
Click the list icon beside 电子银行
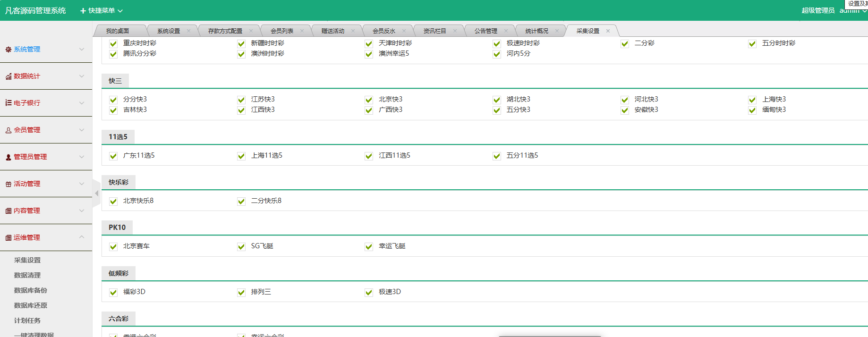(8, 103)
